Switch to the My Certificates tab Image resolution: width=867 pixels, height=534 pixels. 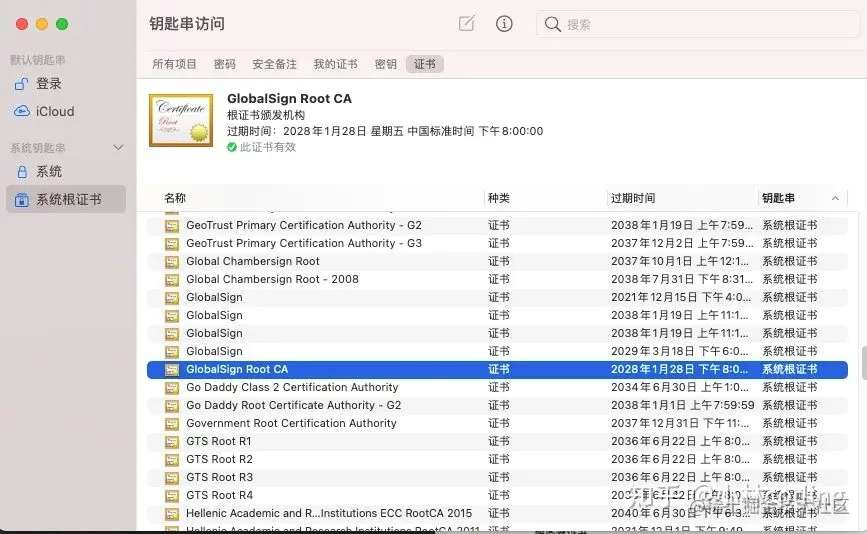[335, 64]
